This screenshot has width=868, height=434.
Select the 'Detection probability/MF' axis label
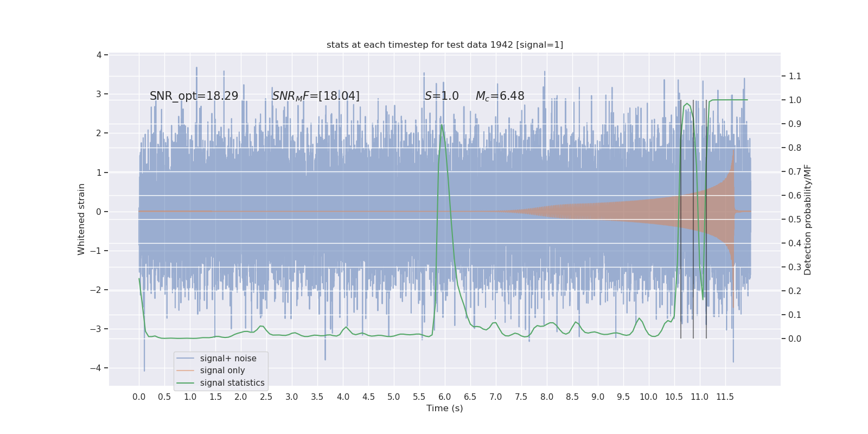pos(808,220)
